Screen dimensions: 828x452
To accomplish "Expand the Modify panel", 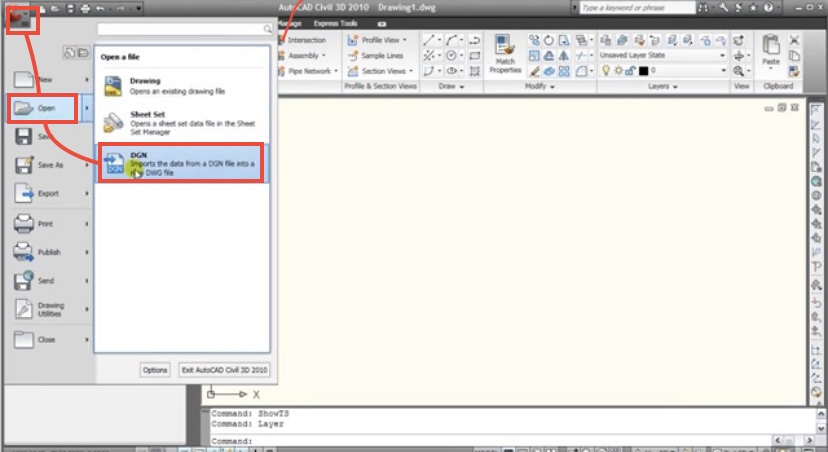I will coord(540,87).
